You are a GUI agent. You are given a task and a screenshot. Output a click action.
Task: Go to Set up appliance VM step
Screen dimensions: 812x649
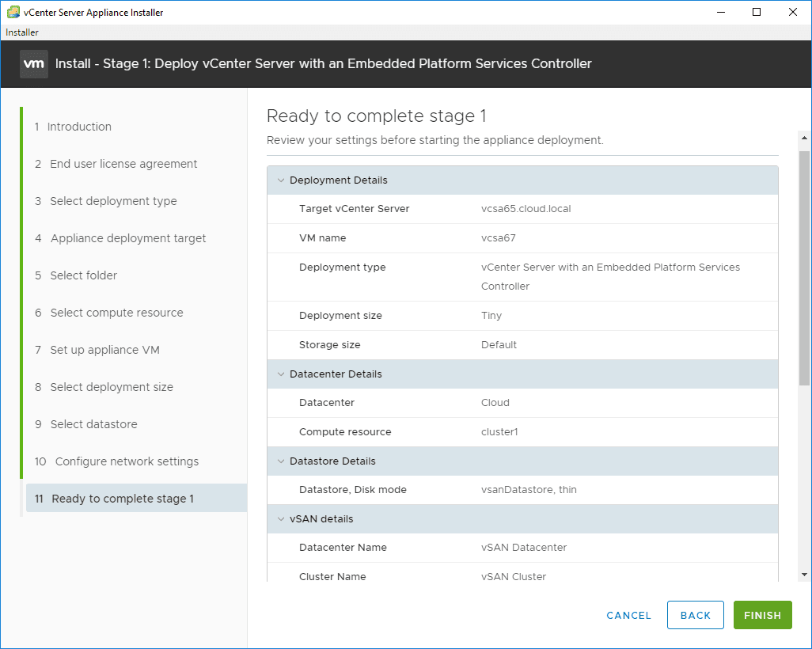point(104,350)
